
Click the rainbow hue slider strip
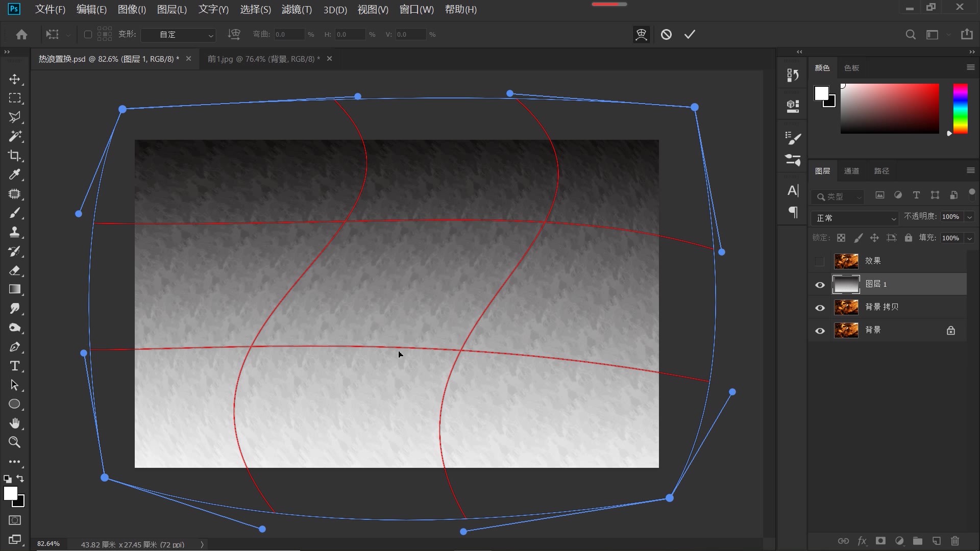tap(960, 109)
